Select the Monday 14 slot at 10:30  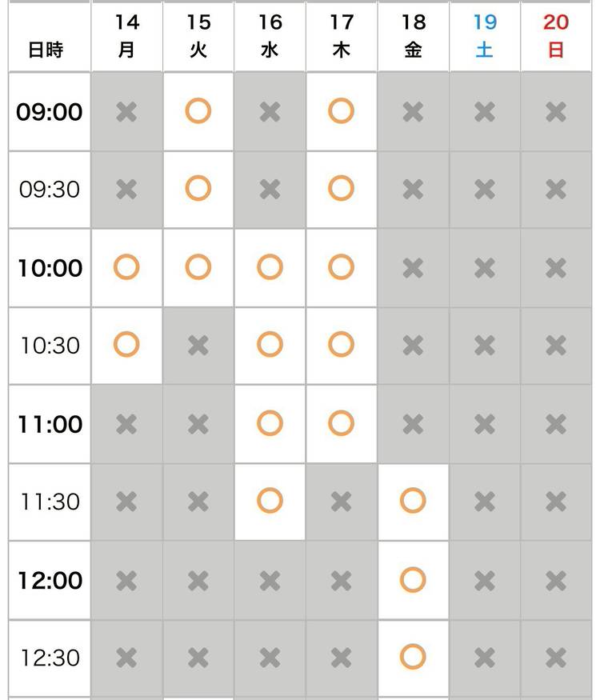coord(126,345)
